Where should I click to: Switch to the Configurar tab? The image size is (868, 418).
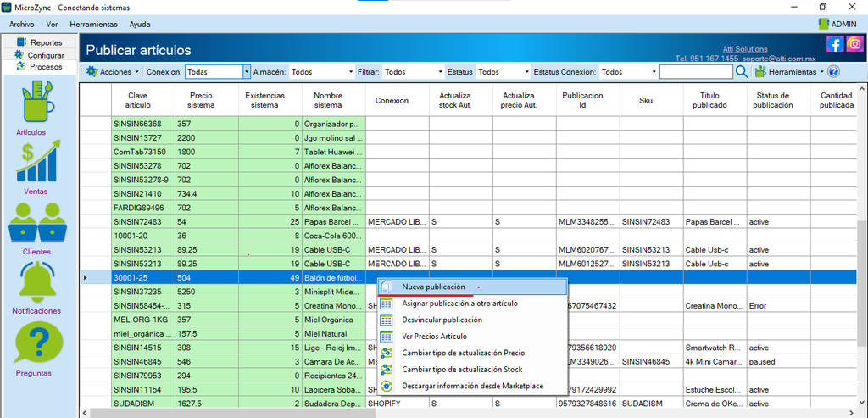(39, 55)
